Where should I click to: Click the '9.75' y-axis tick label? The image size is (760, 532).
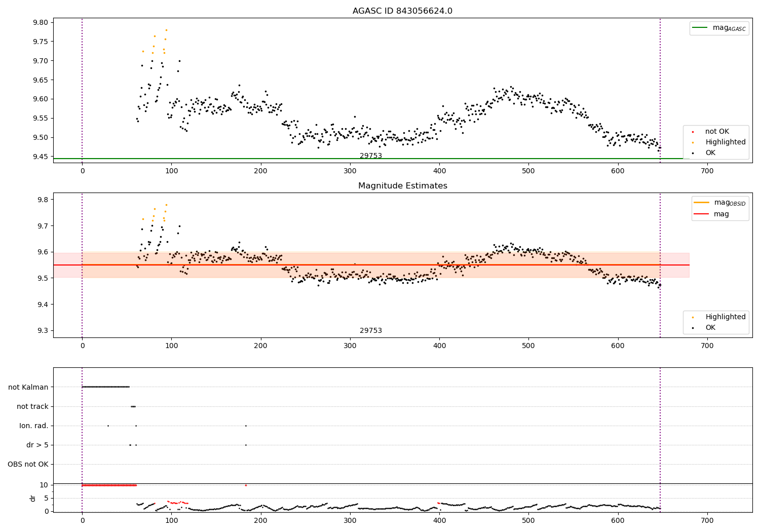[x=41, y=42]
